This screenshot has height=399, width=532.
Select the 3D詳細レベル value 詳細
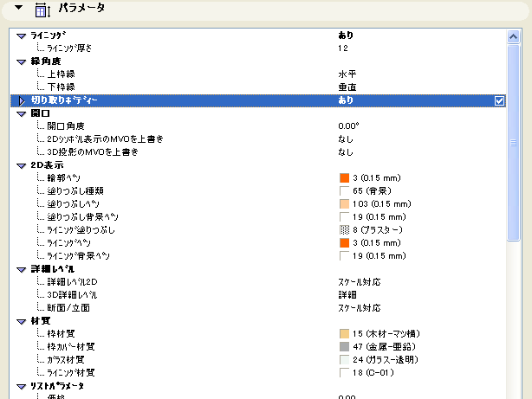[347, 295]
